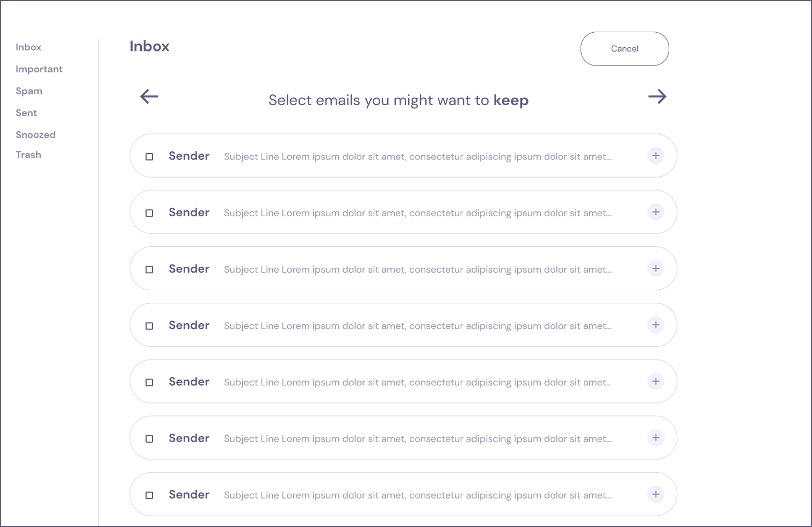Select the seventh email's checkbox
This screenshot has width=812, height=527.
(x=149, y=495)
